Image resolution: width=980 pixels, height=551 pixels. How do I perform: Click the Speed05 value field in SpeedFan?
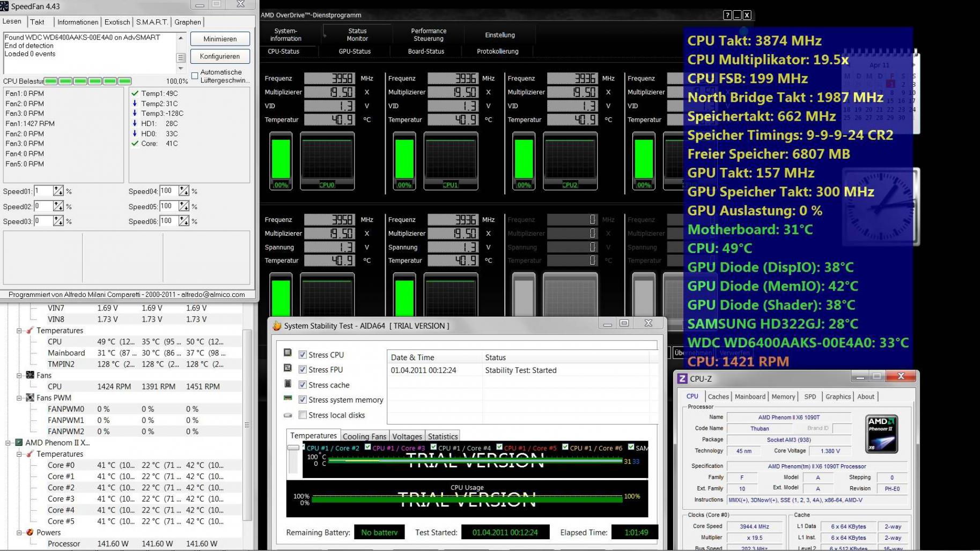tap(170, 206)
